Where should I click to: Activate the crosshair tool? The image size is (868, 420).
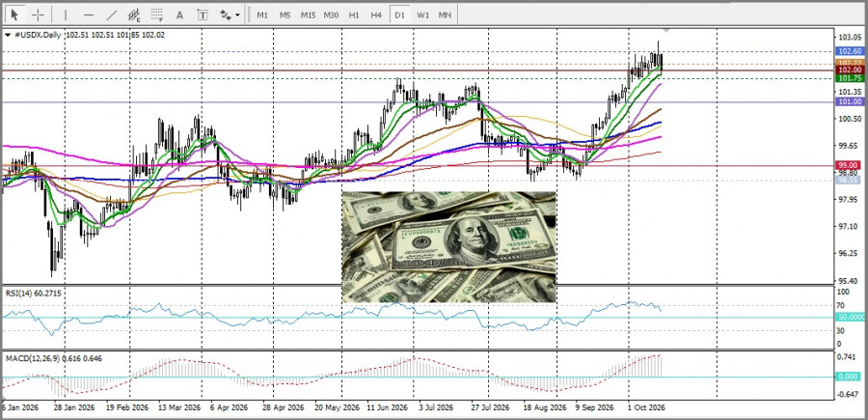(38, 14)
